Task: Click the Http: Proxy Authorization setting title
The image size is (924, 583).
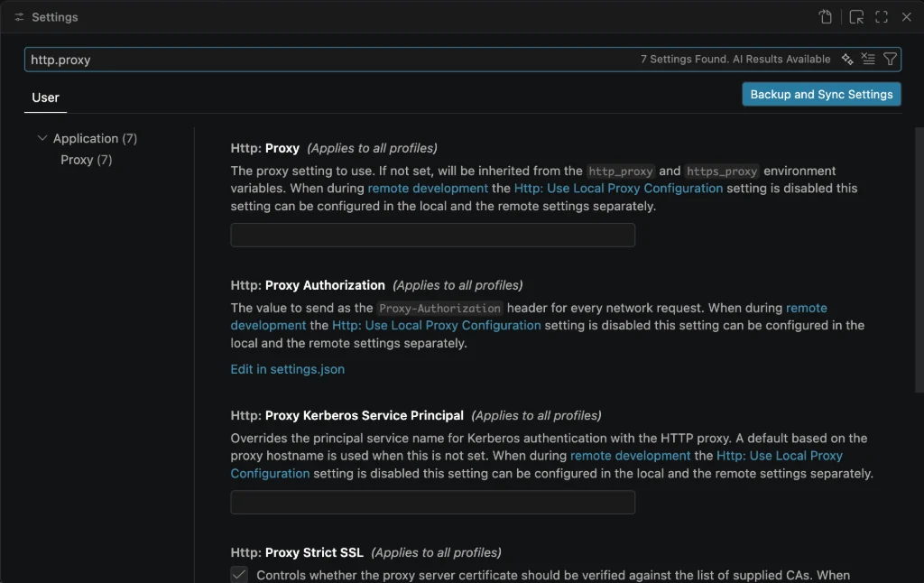Action: [x=308, y=285]
